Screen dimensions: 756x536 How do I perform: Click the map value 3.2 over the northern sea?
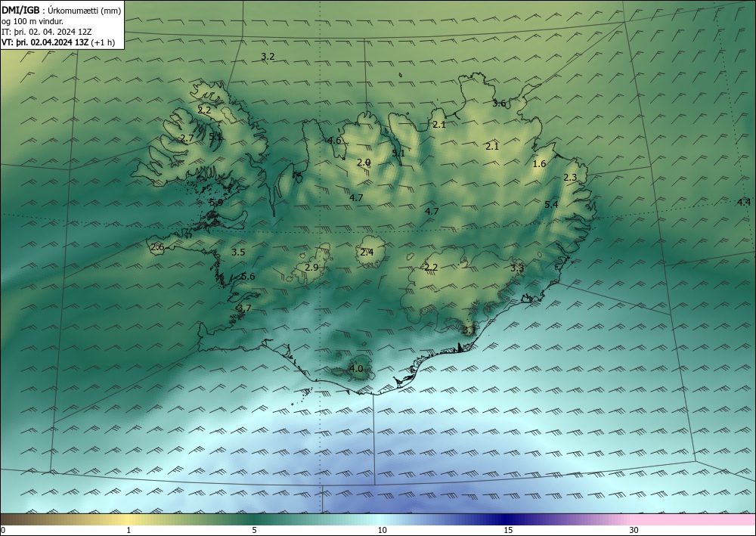pos(268,57)
